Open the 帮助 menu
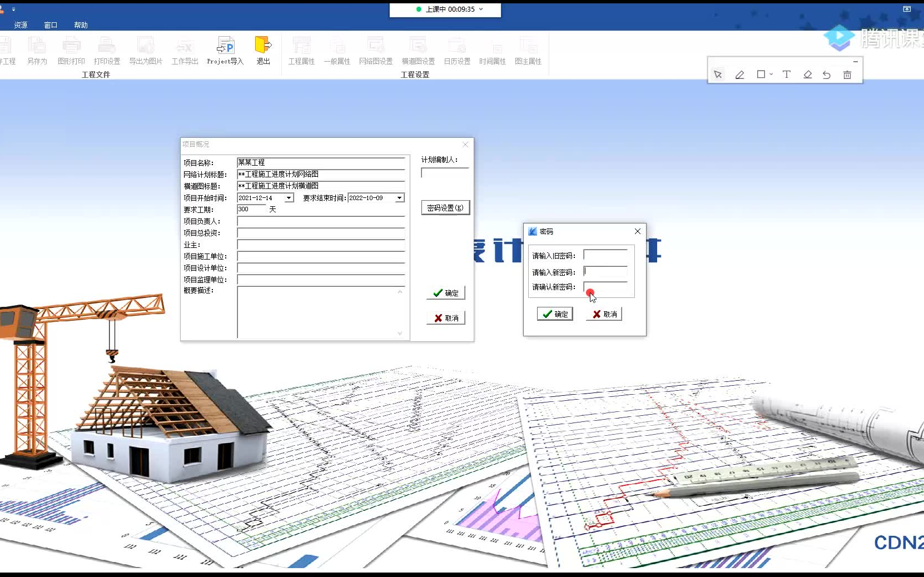This screenshot has height=577, width=924. 81,25
